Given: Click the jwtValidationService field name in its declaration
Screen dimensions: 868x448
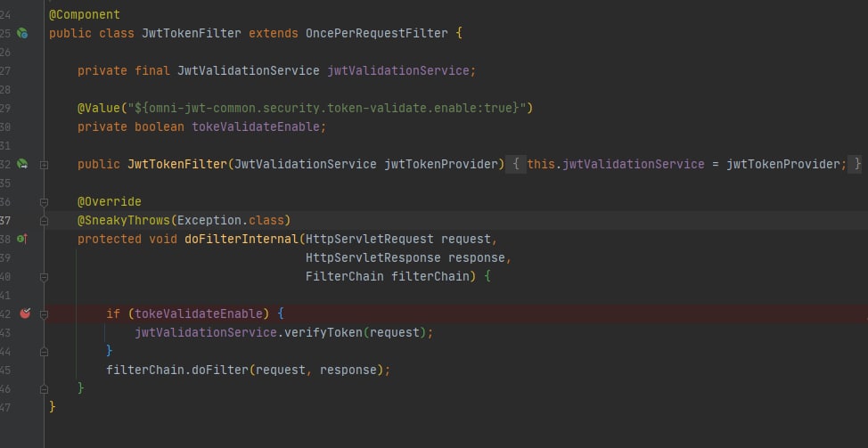Looking at the screenshot, I should click(x=398, y=70).
